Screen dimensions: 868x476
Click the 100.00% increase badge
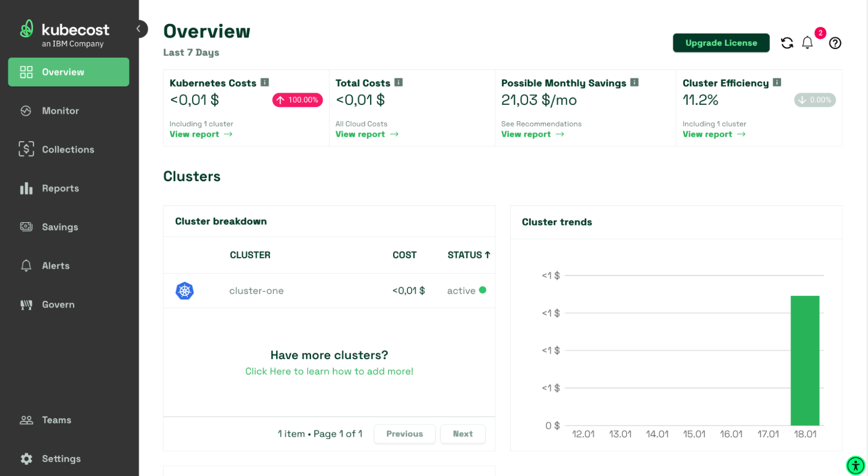coord(298,100)
